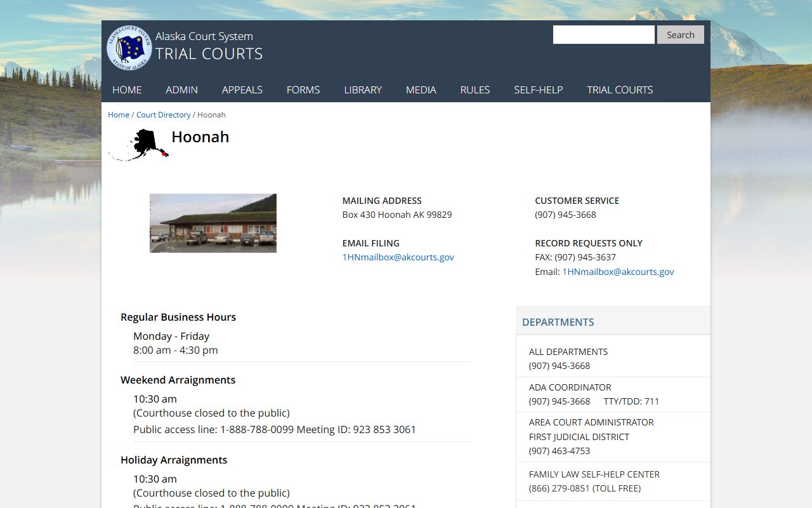Screen dimensions: 812x508
Task: Follow the Home breadcrumb link
Action: click(119, 115)
